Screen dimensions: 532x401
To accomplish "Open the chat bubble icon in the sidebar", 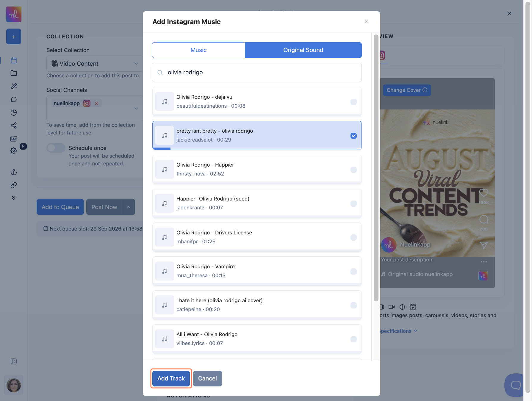I will pos(14,99).
